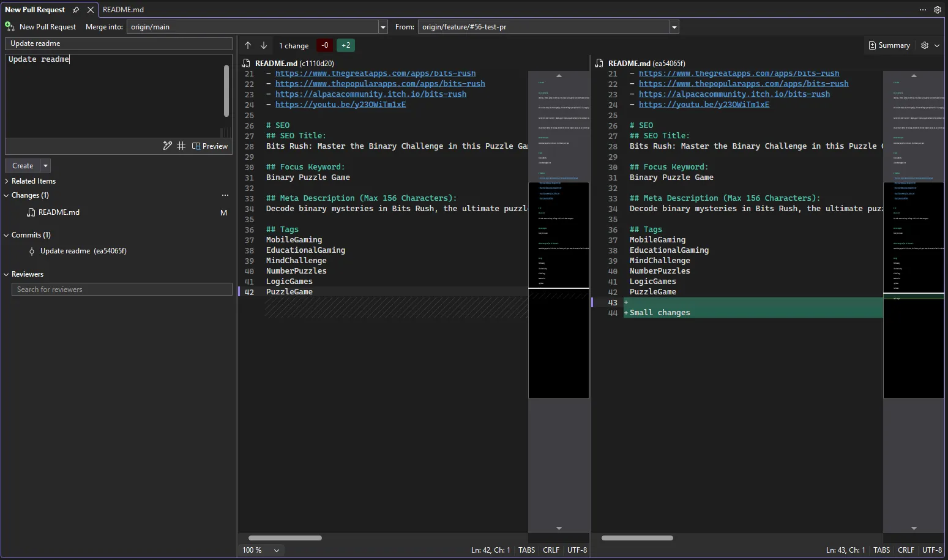This screenshot has height=560, width=948.
Task: Click the New Pull Request branch icon
Action: coord(10,26)
